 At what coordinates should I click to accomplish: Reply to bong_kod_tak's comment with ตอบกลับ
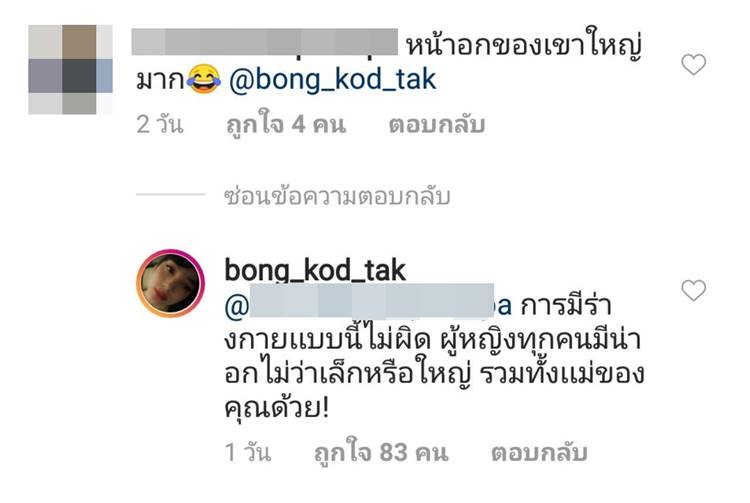click(x=539, y=453)
